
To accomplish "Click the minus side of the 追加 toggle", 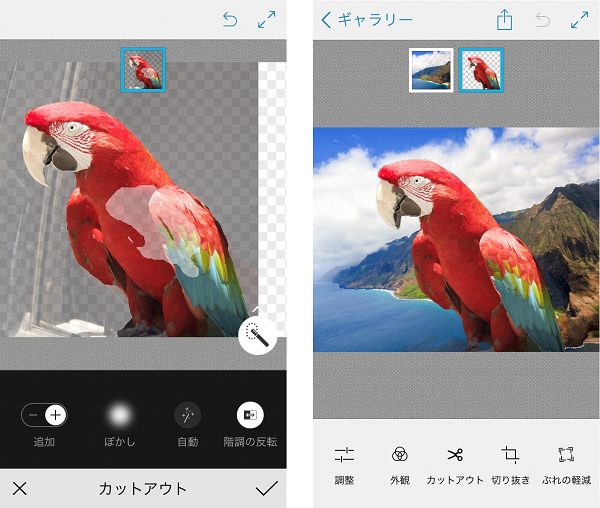I will pyautogui.click(x=33, y=415).
